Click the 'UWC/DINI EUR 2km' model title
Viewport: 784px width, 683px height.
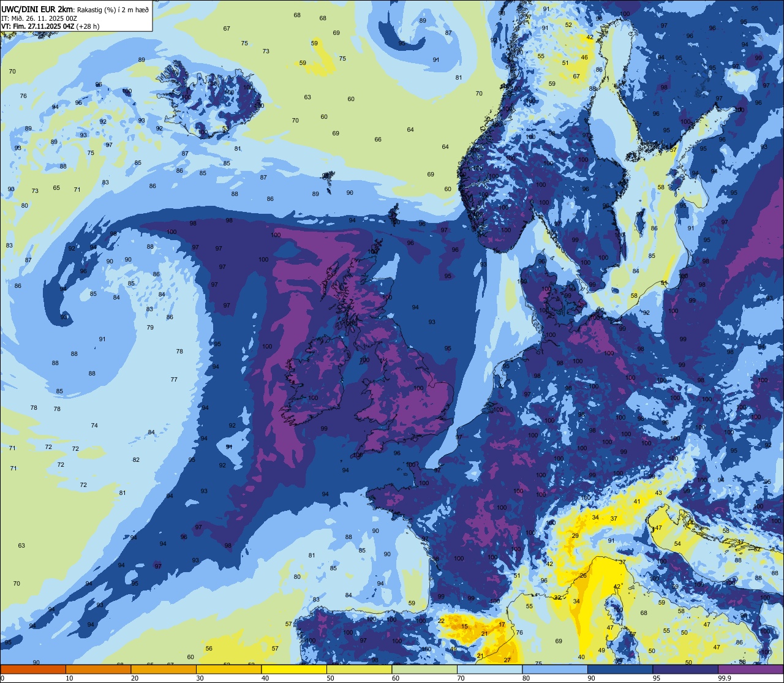point(37,9)
